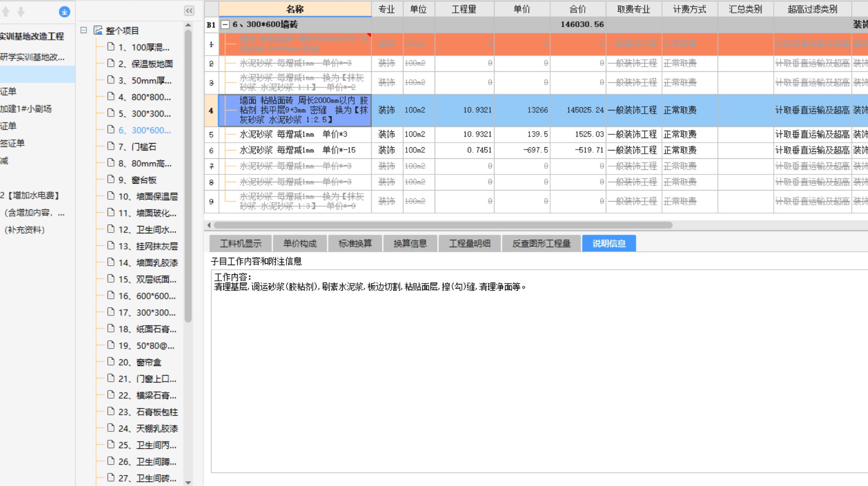Image resolution: width=868 pixels, height=486 pixels.
Task: Click total price cell 145025.24
Action: coord(578,110)
